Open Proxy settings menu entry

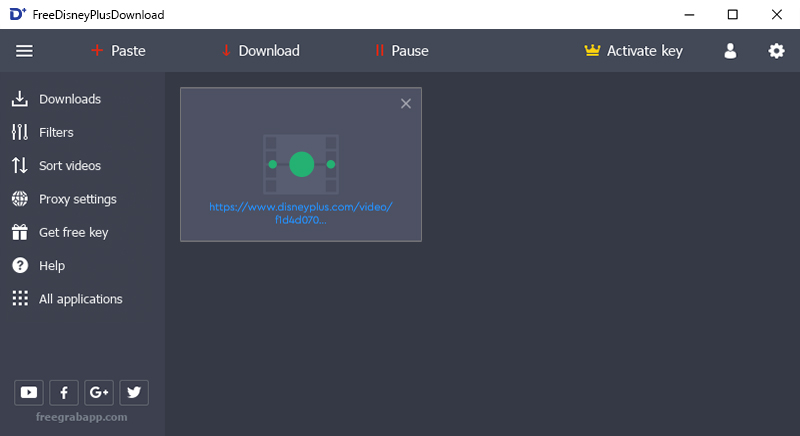78,199
